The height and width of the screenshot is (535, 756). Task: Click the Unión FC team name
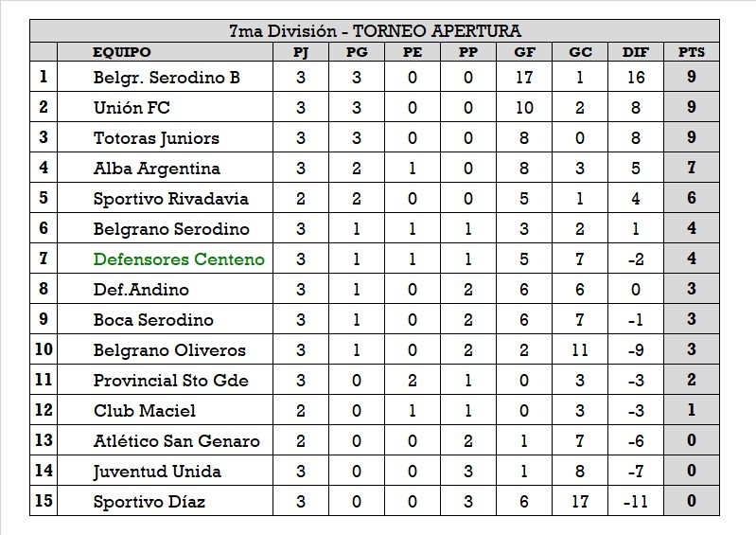click(x=132, y=108)
